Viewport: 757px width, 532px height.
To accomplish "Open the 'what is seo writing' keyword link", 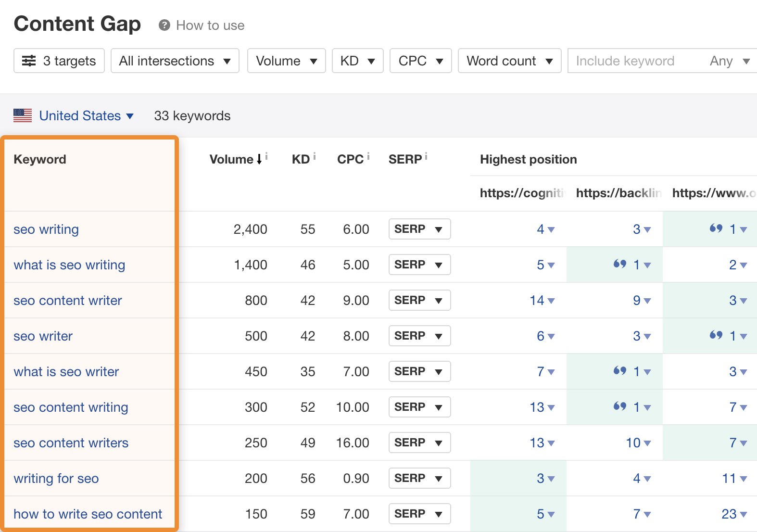I will (69, 265).
